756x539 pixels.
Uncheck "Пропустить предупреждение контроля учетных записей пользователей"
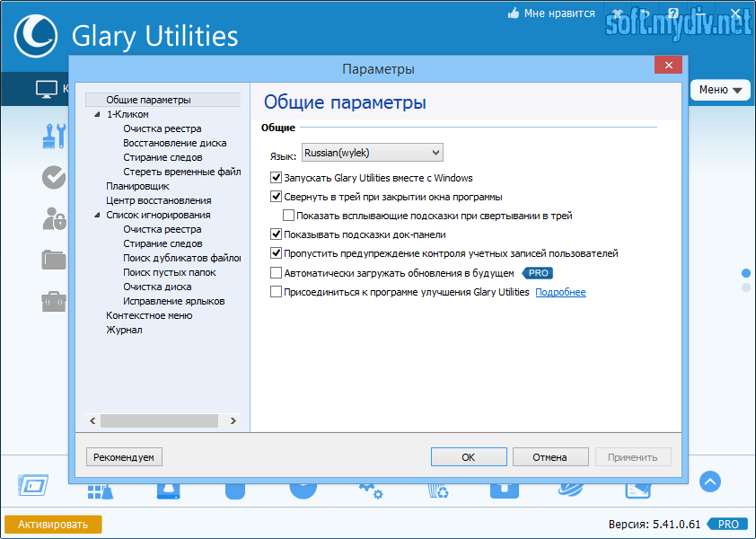point(276,253)
